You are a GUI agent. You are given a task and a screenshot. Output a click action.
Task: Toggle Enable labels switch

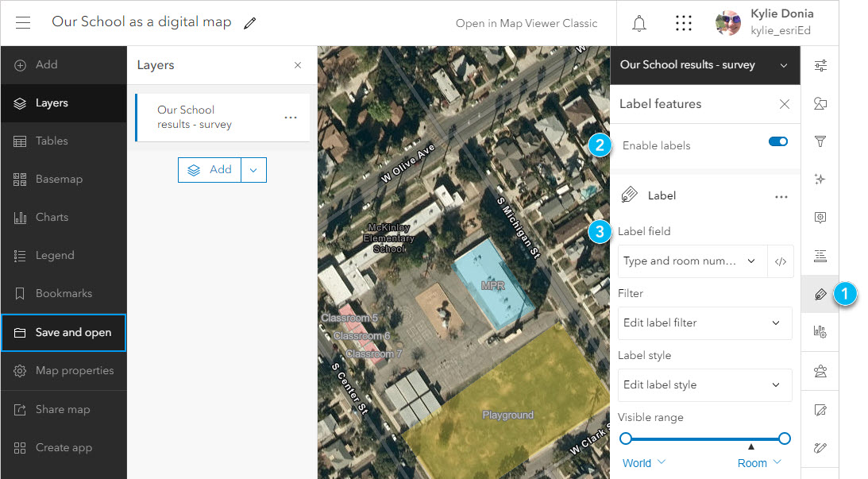[x=777, y=141]
